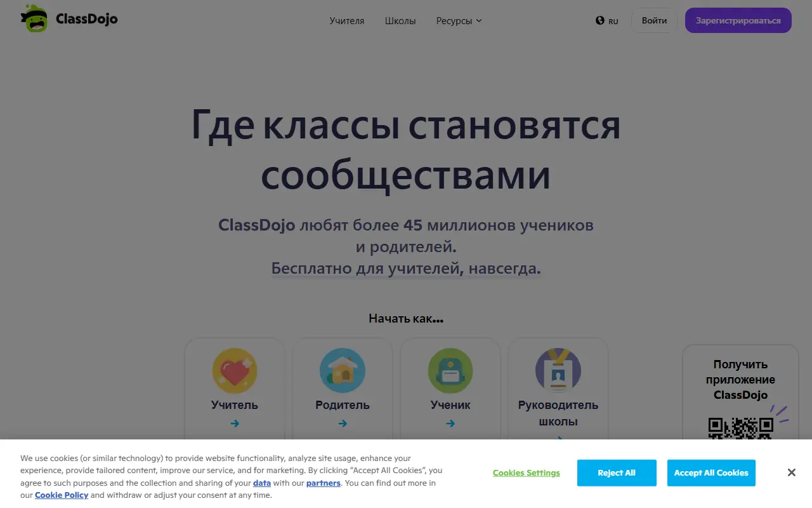
Task: Click the Зарегистрироваться button
Action: coord(738,20)
